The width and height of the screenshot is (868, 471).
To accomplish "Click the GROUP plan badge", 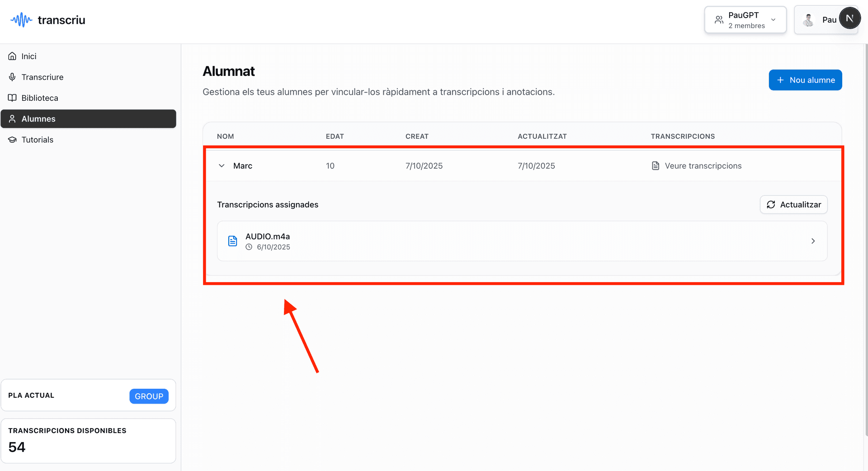I will pos(149,396).
